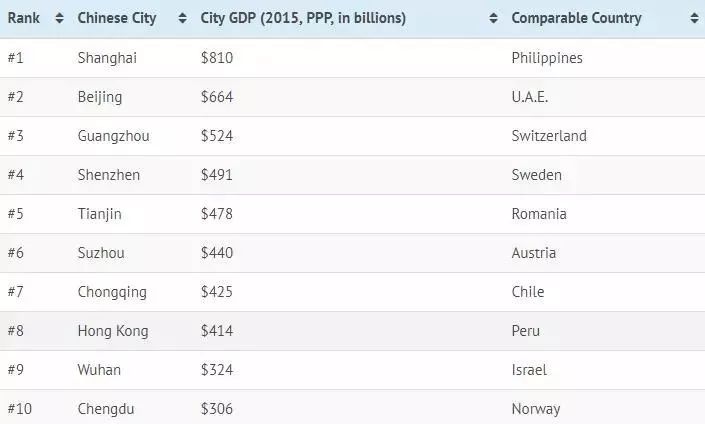The image size is (705, 424).
Task: Click the $810 GDP value
Action: point(217,58)
